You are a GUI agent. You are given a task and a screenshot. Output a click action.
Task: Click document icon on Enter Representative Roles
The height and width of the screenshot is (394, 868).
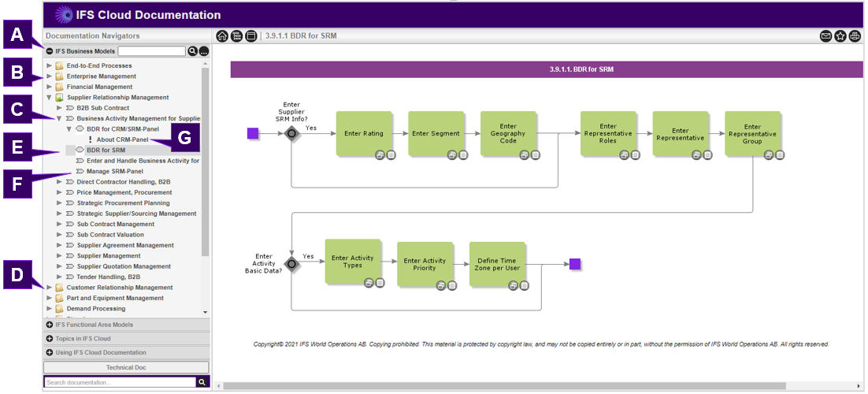pyautogui.click(x=634, y=155)
